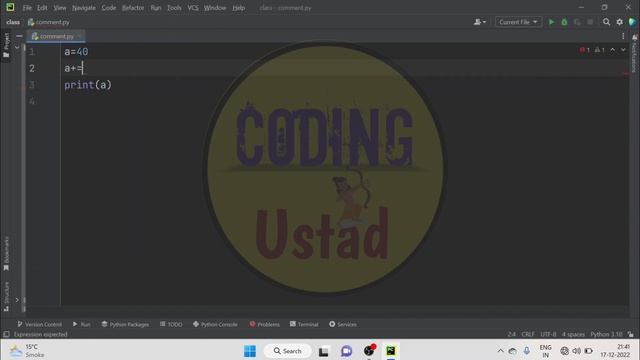Change the UTF-8 file encoding
Image resolution: width=640 pixels, height=360 pixels.
pyautogui.click(x=548, y=334)
